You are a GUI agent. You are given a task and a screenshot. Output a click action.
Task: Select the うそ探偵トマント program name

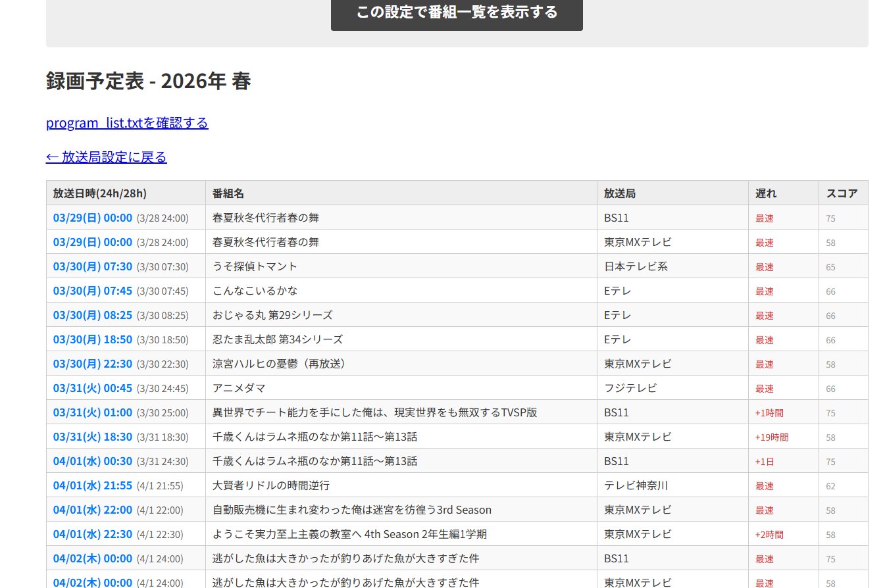point(255,266)
